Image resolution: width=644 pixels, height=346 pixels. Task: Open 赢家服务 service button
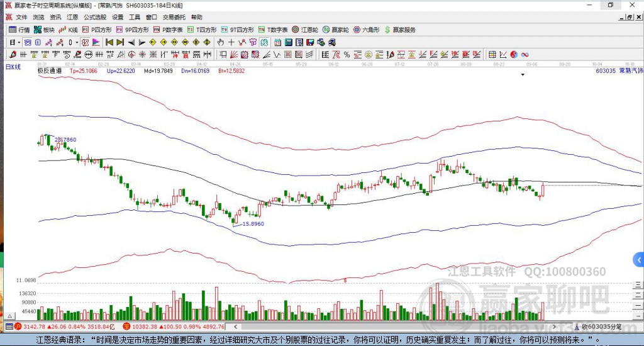(x=400, y=30)
